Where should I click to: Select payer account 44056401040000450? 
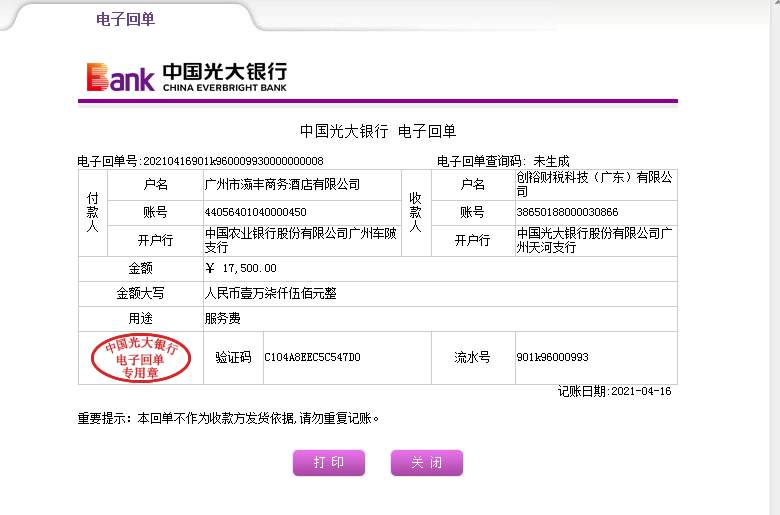tap(256, 212)
